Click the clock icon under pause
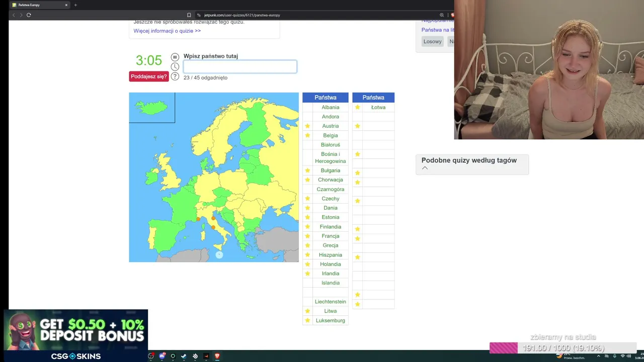 coord(175,66)
